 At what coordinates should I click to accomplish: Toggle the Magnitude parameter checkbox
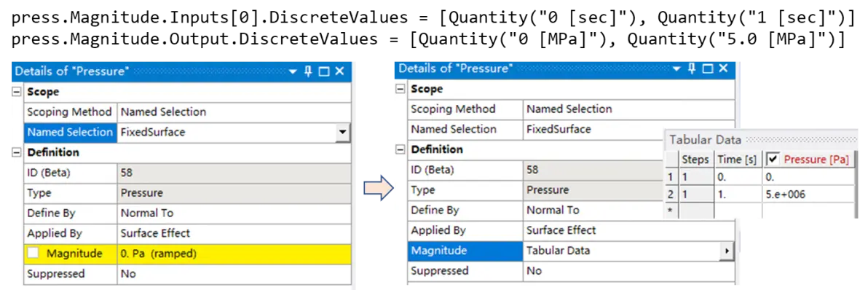pos(33,254)
